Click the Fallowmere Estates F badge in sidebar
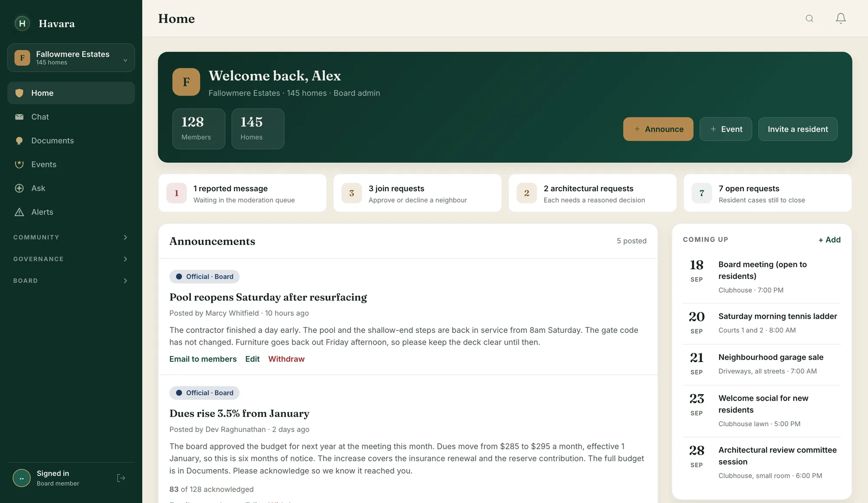Viewport: 868px width, 503px height. point(22,58)
